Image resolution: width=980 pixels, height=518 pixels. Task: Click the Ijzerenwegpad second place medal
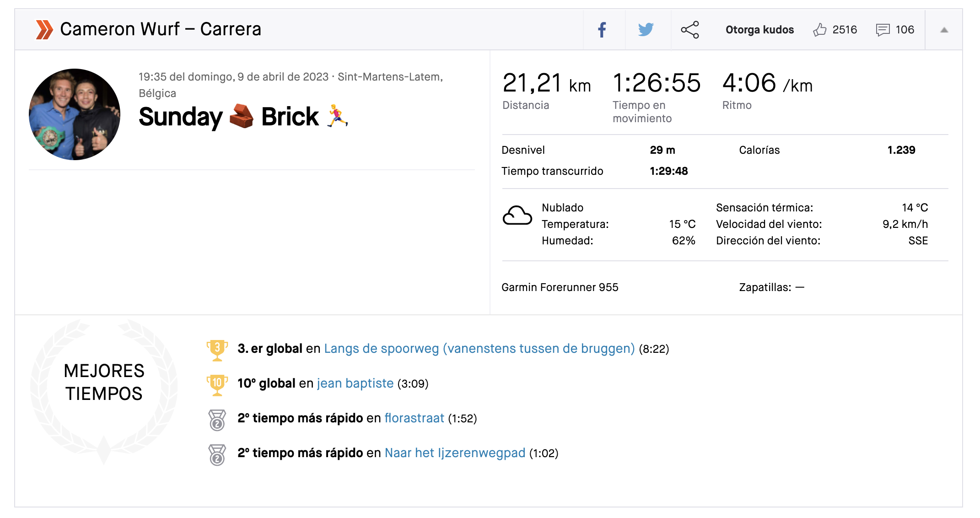click(217, 454)
